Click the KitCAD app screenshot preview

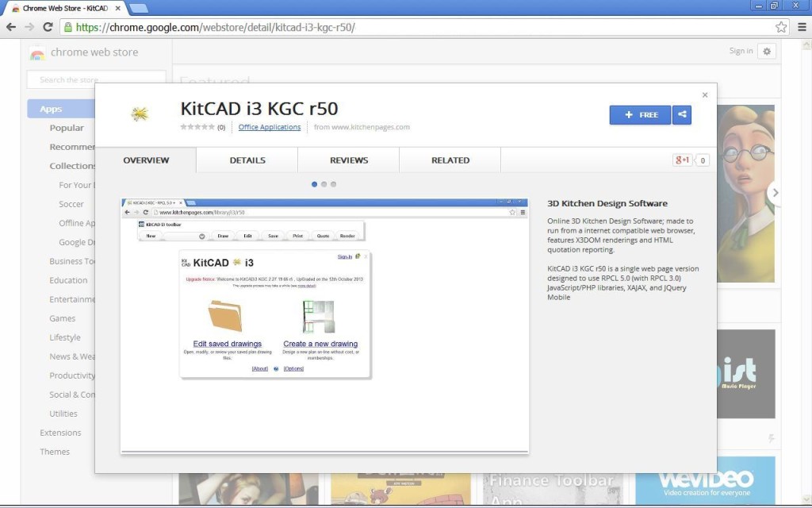point(324,325)
